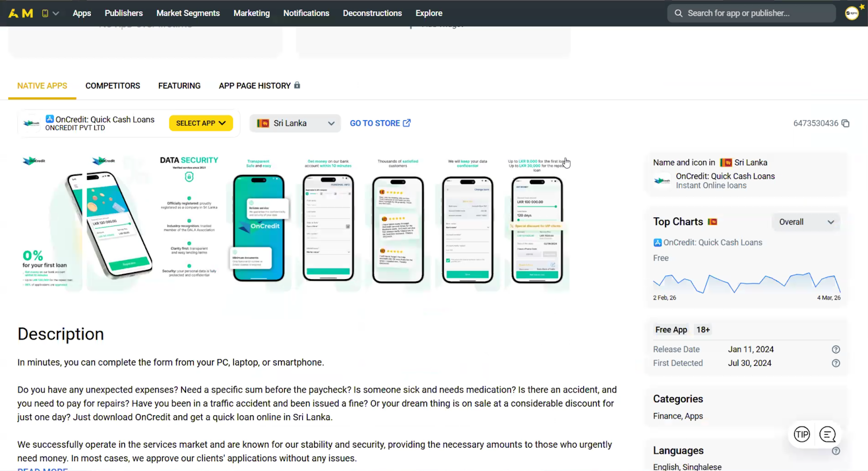Open the Sri Lanka country dropdown
The height and width of the screenshot is (471, 868).
[x=295, y=124]
